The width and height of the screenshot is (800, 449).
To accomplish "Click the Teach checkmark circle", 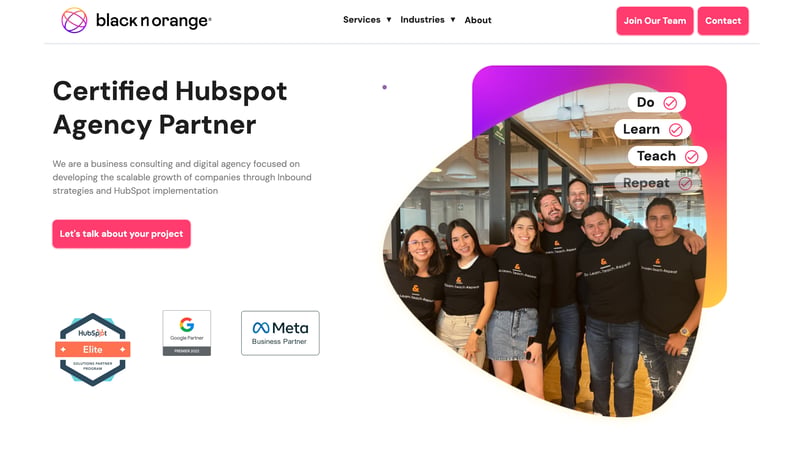I will (691, 157).
